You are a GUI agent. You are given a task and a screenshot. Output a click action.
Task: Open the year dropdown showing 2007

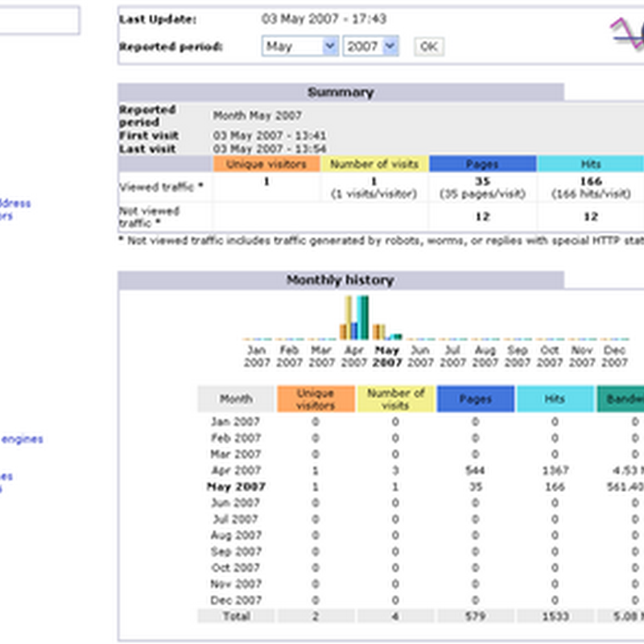pyautogui.click(x=370, y=46)
